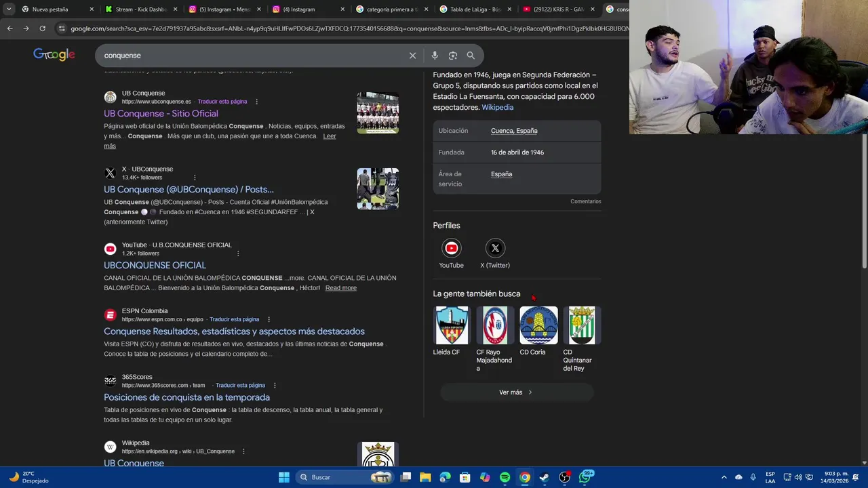Click the Wikipedia link in the knowledge panel
Screen dimensions: 868x488
[x=497, y=107]
